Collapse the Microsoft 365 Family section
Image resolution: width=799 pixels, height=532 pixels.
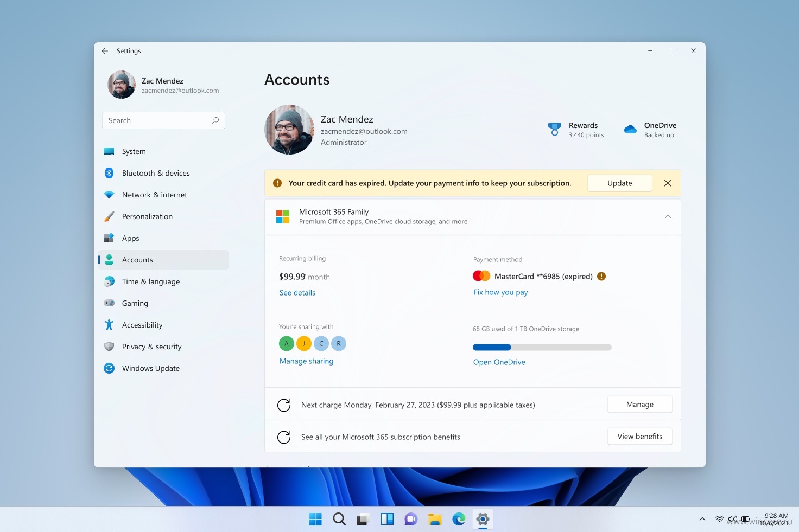[668, 217]
